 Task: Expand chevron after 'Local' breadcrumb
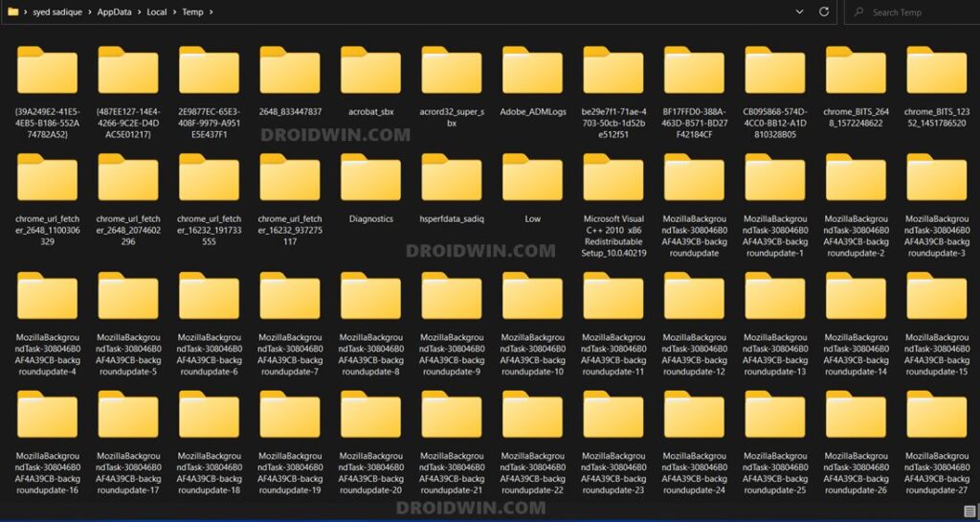click(x=174, y=11)
